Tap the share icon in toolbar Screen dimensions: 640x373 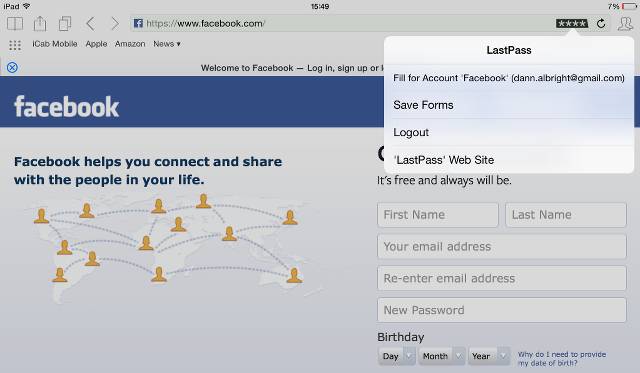click(40, 23)
